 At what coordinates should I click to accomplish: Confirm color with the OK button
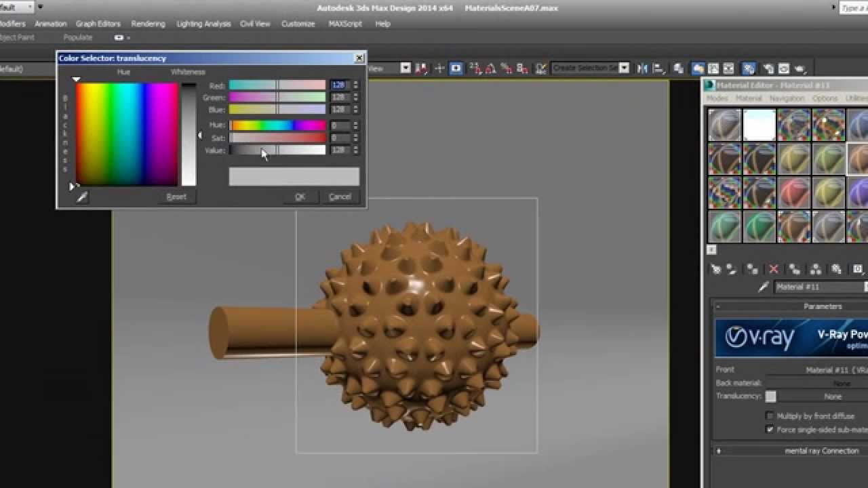[300, 197]
